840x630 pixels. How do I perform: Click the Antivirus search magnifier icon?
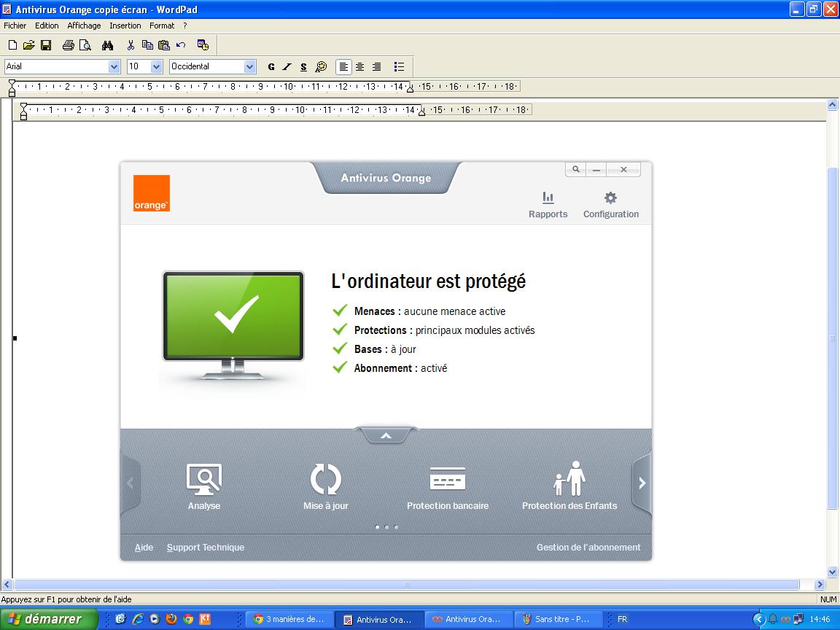[x=576, y=169]
